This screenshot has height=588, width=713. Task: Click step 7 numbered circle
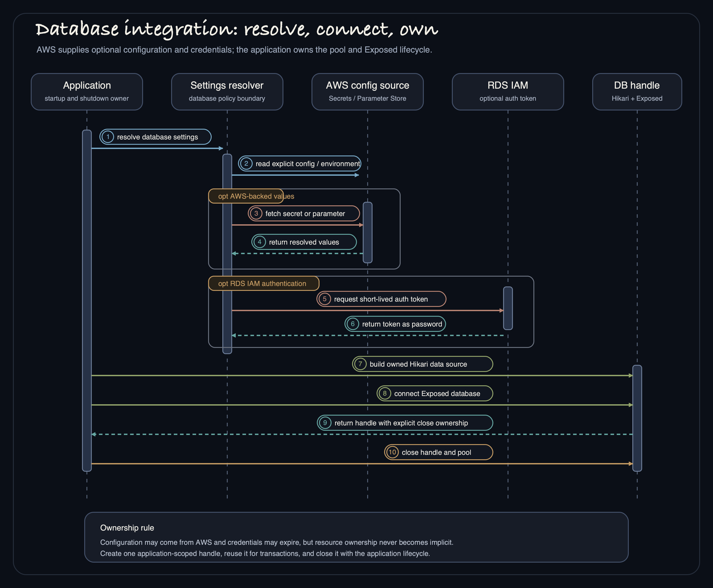pyautogui.click(x=360, y=364)
